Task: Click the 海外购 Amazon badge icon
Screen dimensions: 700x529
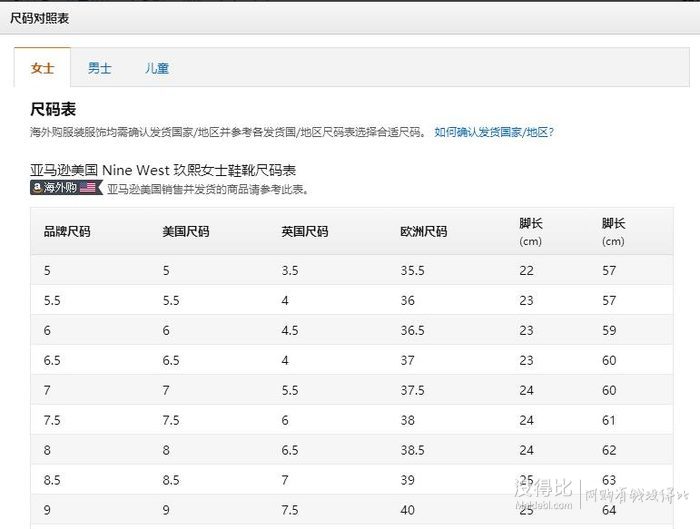Action: click(x=67, y=187)
